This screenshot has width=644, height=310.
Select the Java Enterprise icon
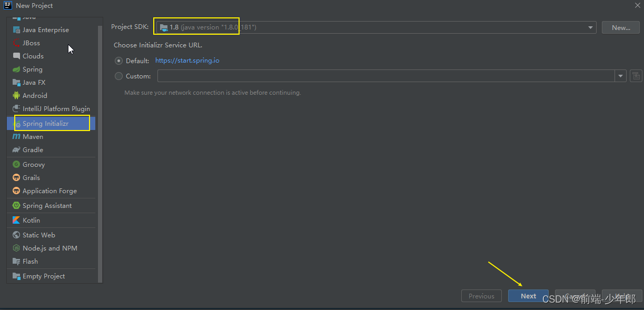pos(16,30)
